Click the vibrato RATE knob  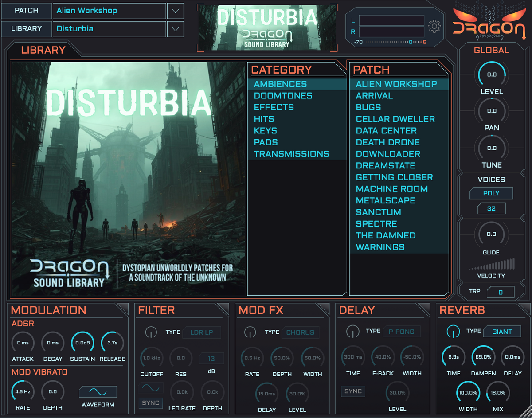click(22, 391)
